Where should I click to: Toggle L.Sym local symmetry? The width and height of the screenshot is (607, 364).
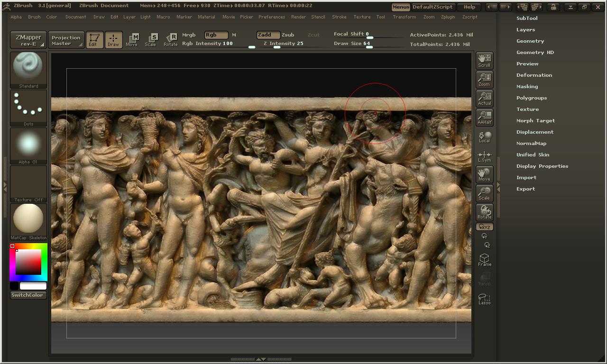484,156
